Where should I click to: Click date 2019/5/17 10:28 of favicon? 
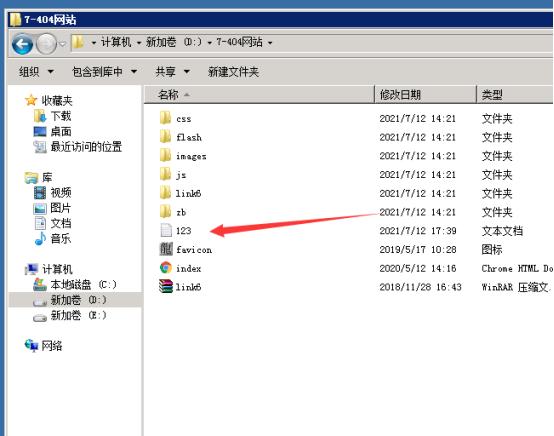418,249
